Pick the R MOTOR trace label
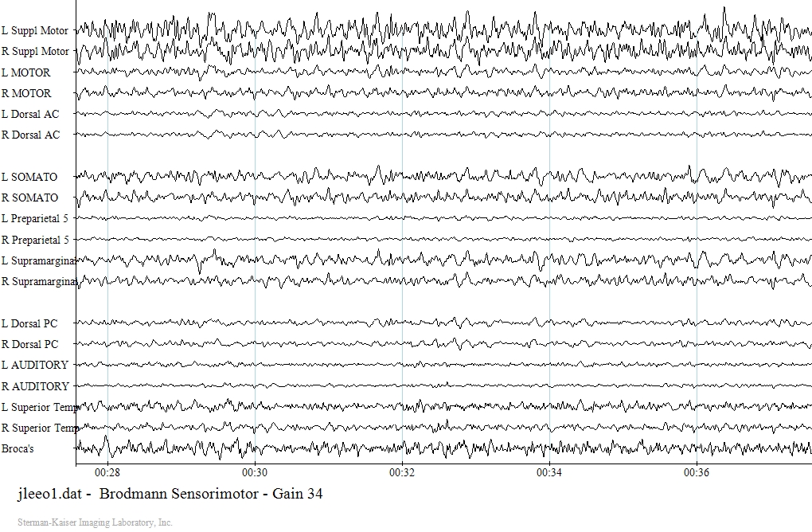 26,93
